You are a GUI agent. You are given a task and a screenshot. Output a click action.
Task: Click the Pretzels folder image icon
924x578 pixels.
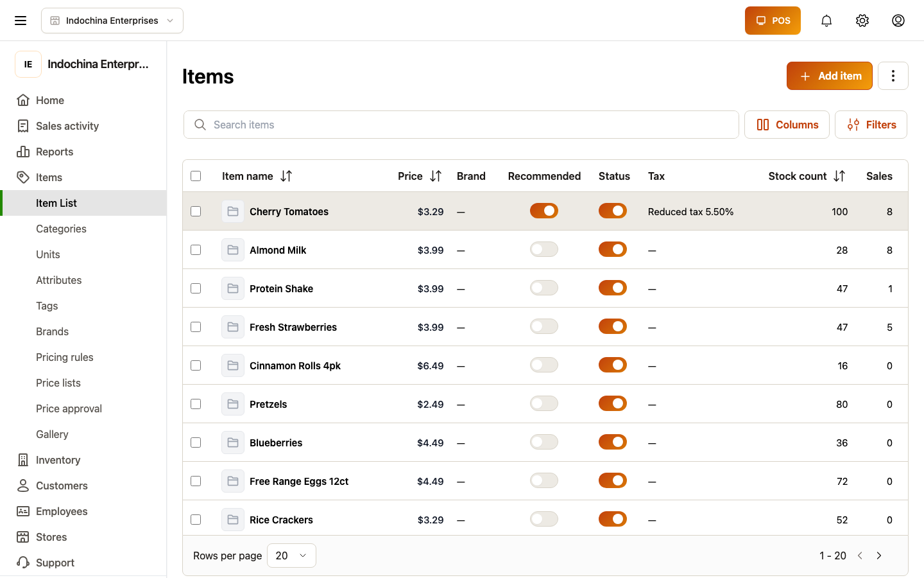233,404
